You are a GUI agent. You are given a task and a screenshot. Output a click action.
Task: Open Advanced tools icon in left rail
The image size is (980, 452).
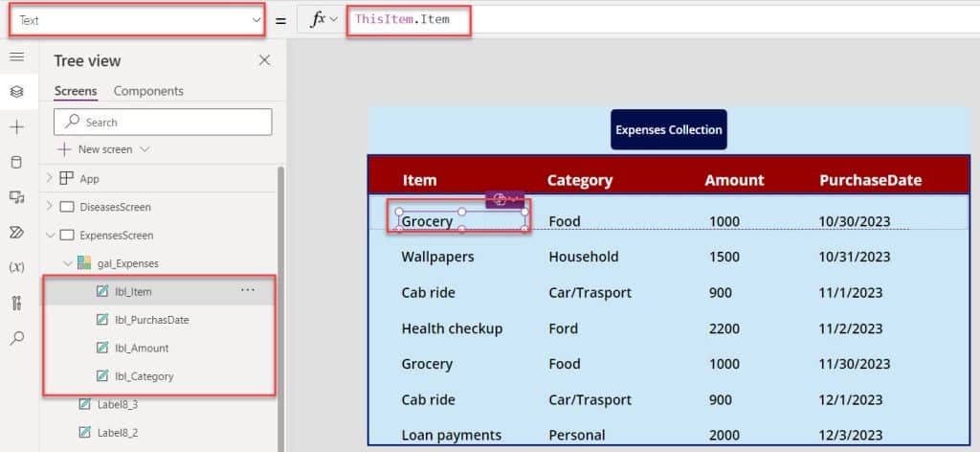click(x=17, y=304)
